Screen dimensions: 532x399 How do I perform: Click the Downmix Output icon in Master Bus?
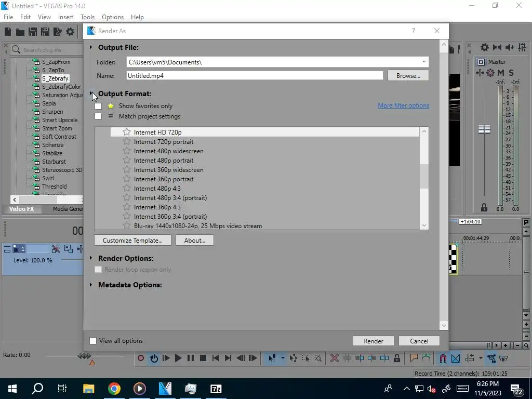[497, 47]
